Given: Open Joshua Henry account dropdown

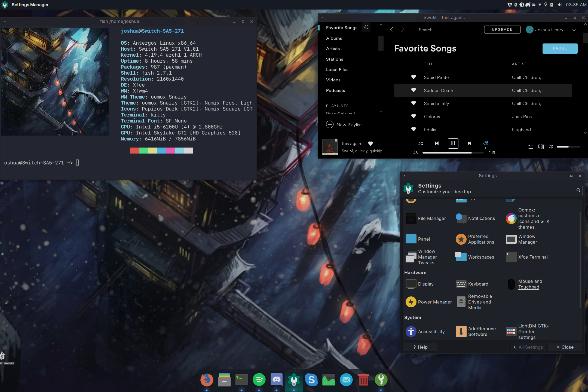Looking at the screenshot, I should click(x=574, y=30).
